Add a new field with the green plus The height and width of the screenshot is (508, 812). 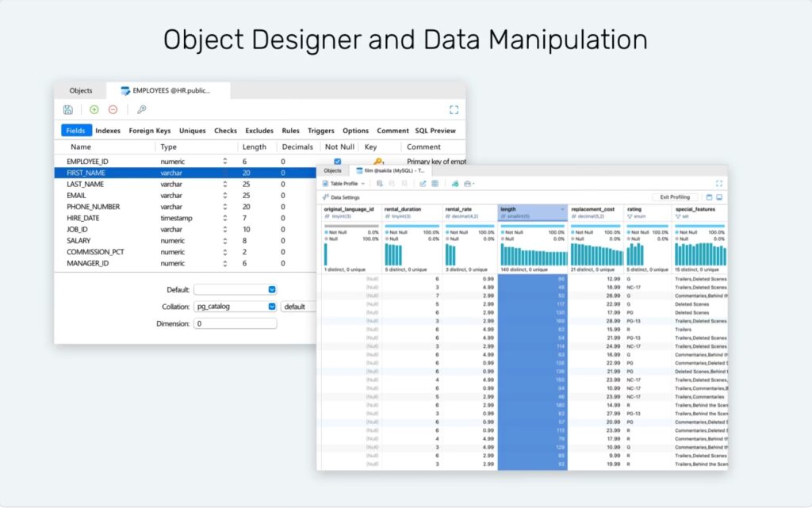click(94, 109)
